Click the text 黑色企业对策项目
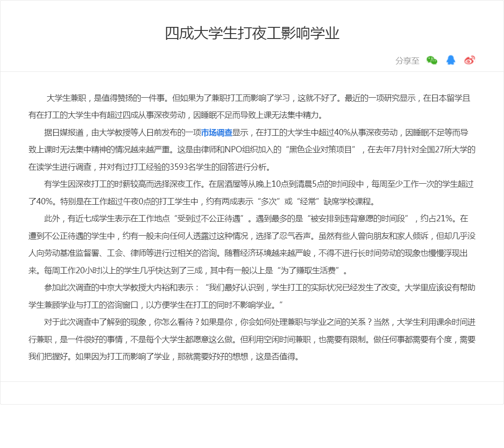 coord(320,150)
